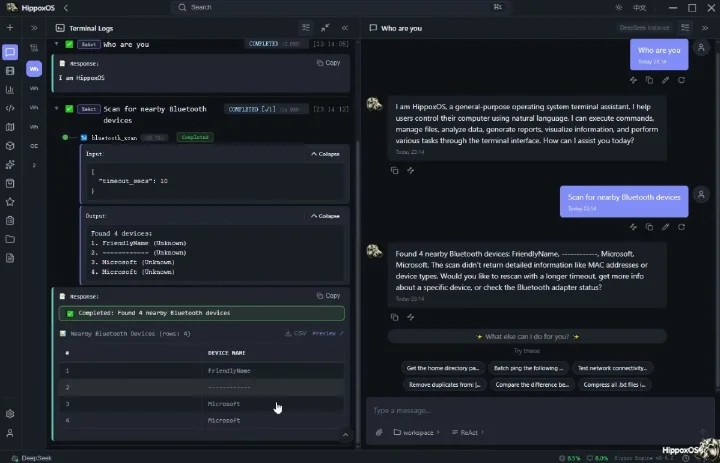
Task: Copy the 'I am HippoxOS' assistant reply
Action: [x=394, y=170]
